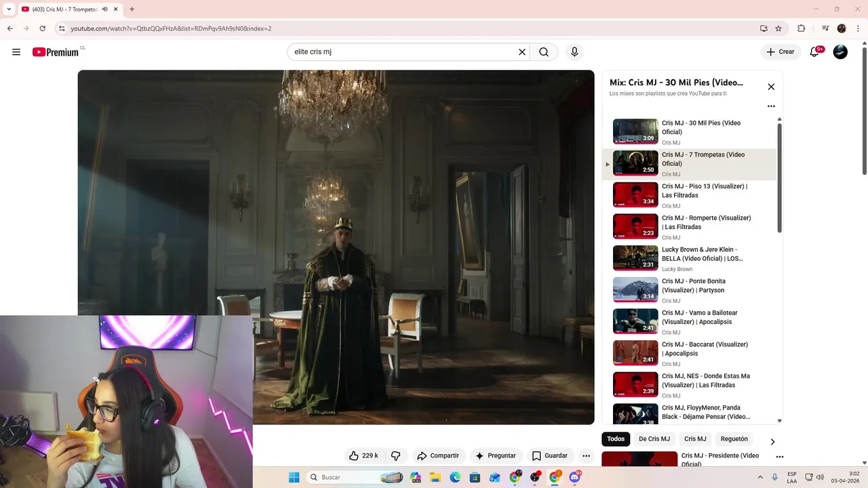Bookmark this page with the star
This screenshot has width=868, height=488.
(778, 28)
